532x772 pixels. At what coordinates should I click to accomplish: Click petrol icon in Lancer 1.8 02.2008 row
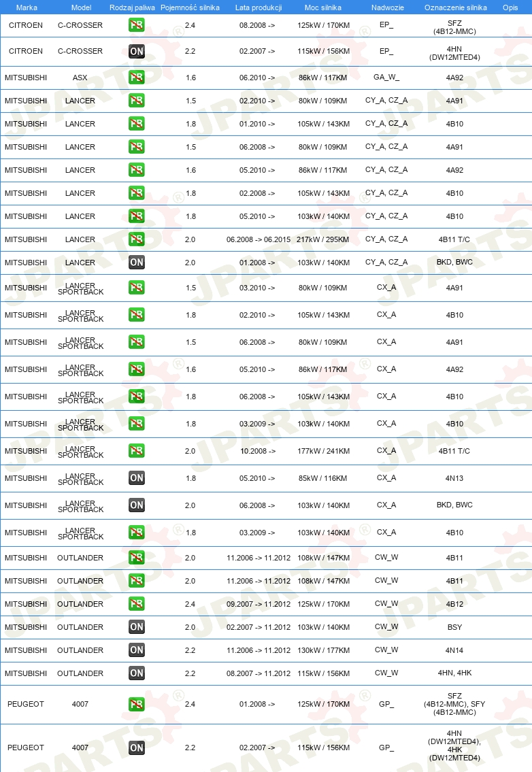pyautogui.click(x=137, y=193)
